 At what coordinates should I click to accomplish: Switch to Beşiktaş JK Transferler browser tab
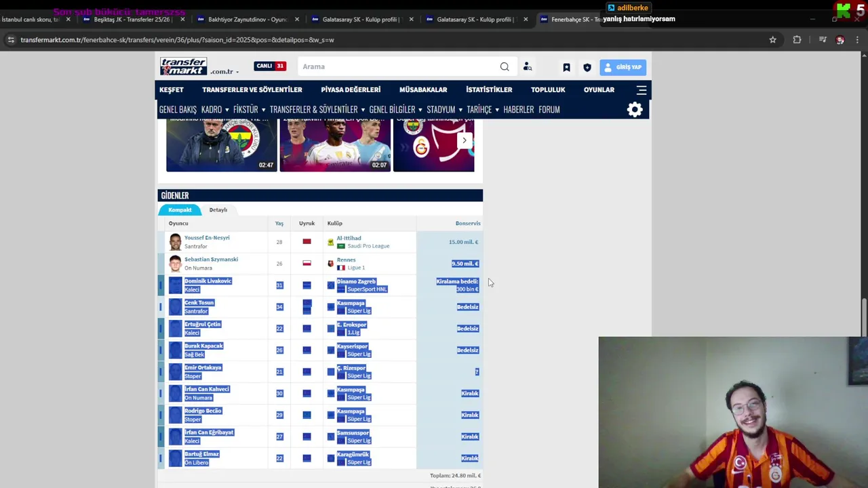tap(132, 20)
